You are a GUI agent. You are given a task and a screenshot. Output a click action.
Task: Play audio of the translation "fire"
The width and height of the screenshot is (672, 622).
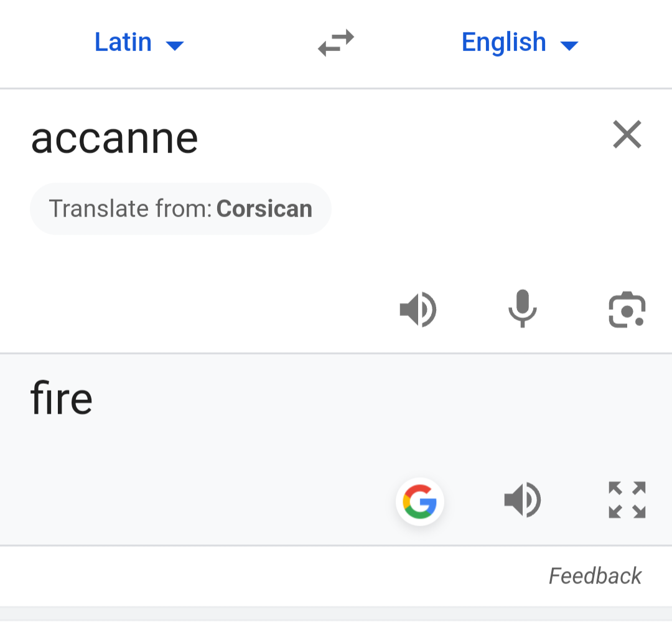tap(522, 500)
